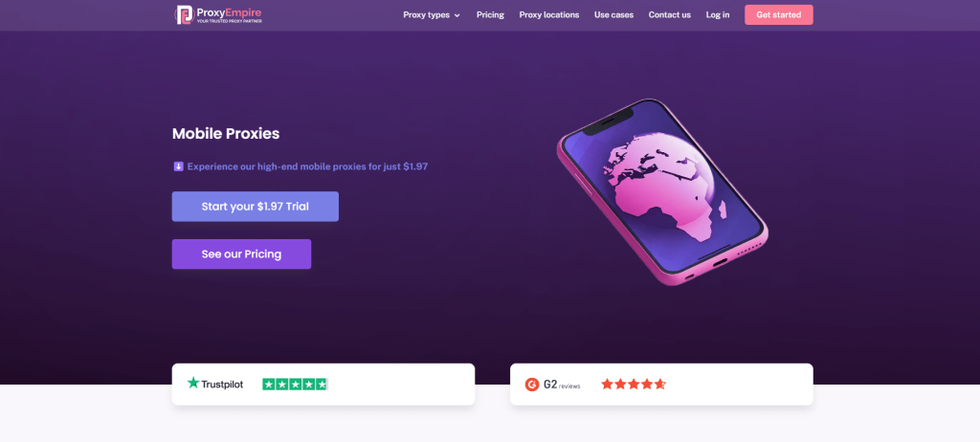
Task: Click the ProxyEmpire logo icon
Action: coord(184,14)
